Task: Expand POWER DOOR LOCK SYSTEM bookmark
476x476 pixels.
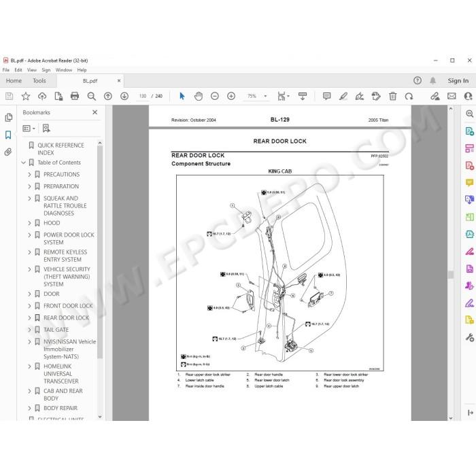Action: coord(29,235)
